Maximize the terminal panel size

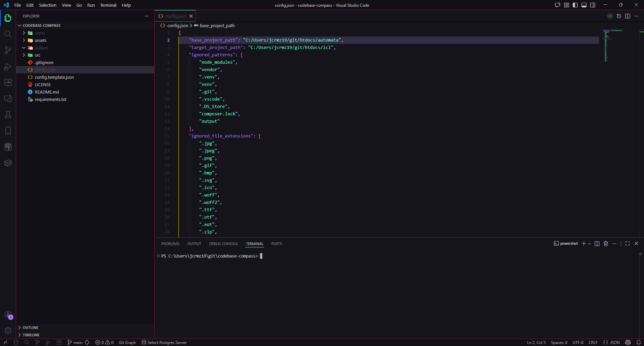(628, 244)
